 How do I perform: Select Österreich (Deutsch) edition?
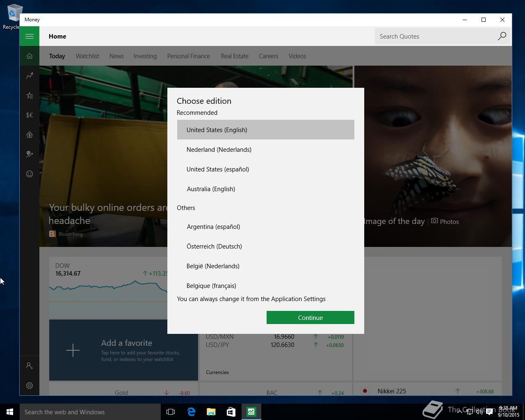[266, 246]
